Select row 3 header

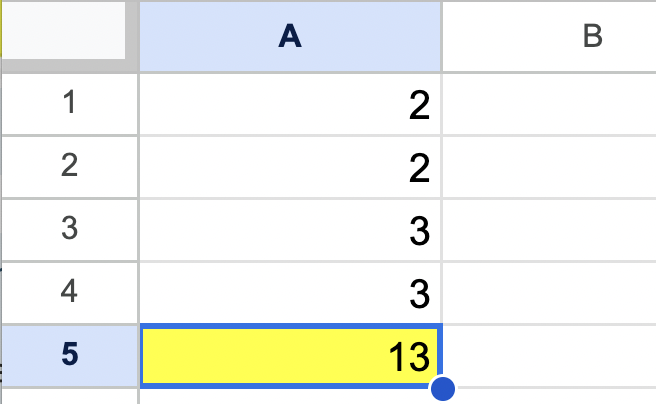coord(69,230)
